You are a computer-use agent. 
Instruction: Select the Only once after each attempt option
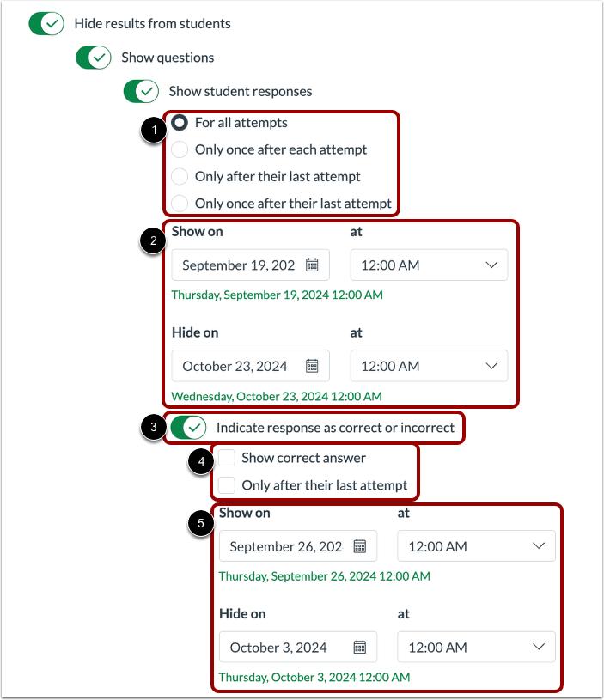(x=179, y=149)
